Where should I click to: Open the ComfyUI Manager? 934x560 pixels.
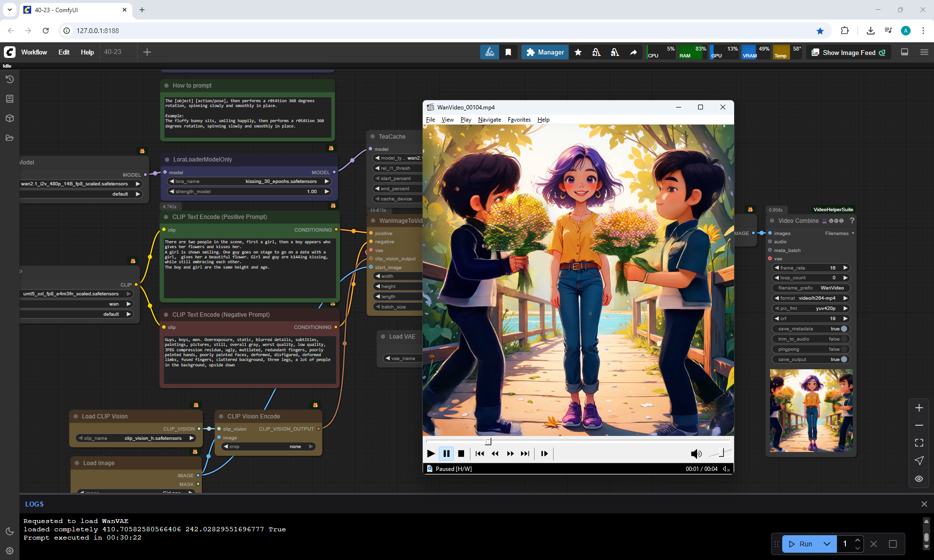(545, 52)
